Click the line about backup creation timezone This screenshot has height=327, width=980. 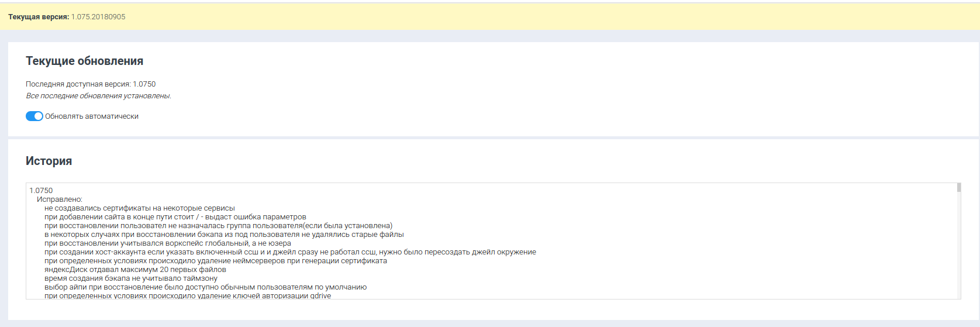[x=131, y=278]
